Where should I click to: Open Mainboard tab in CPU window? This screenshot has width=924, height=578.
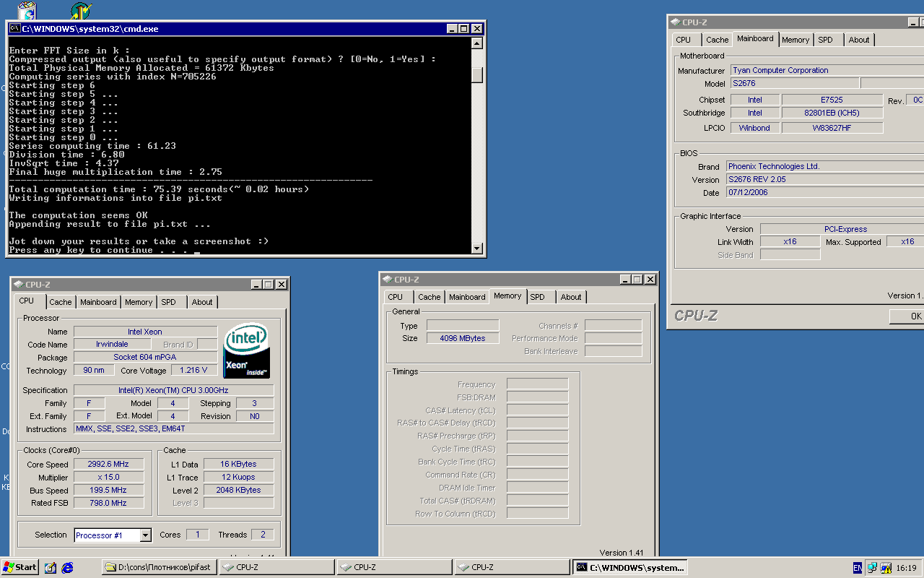[98, 302]
